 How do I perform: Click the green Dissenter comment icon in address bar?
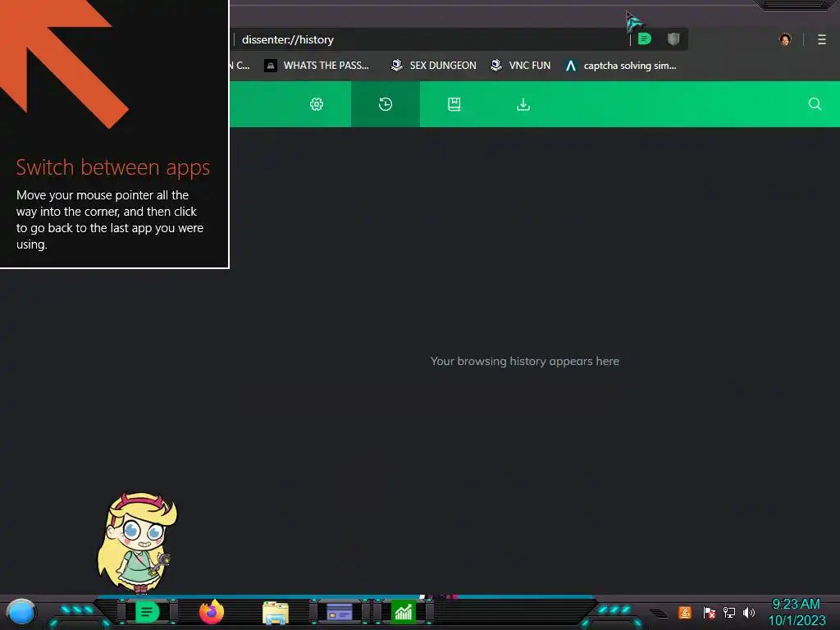(645, 39)
